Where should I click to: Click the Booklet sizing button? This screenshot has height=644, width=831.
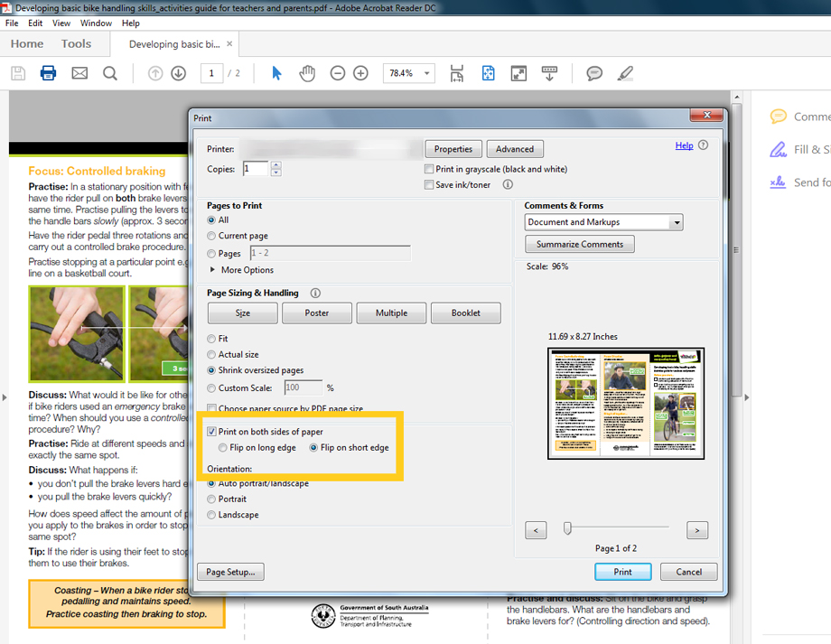466,313
